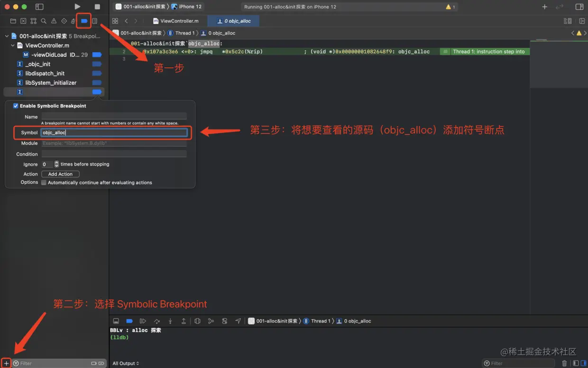Open environment overrides in debug bar
Image resolution: width=588 pixels, height=368 pixels.
pyautogui.click(x=225, y=321)
